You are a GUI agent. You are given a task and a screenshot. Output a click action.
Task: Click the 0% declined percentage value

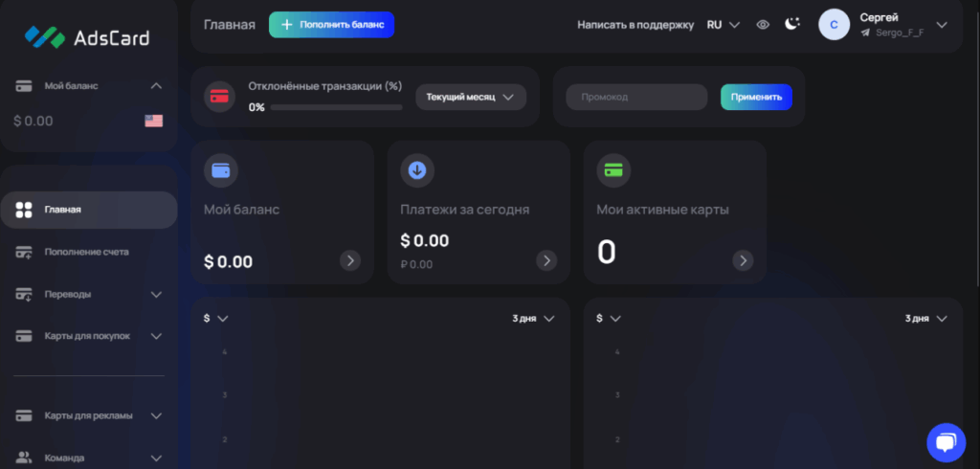[256, 107]
